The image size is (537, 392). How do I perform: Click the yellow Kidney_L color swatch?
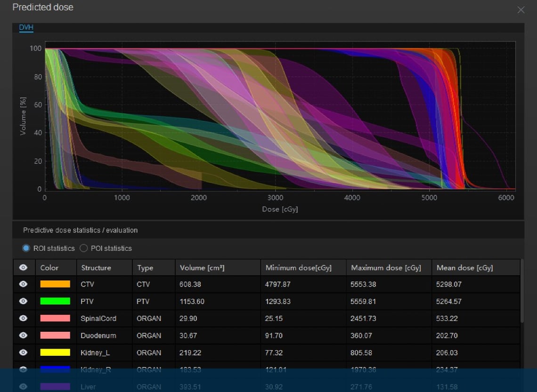[x=55, y=352]
